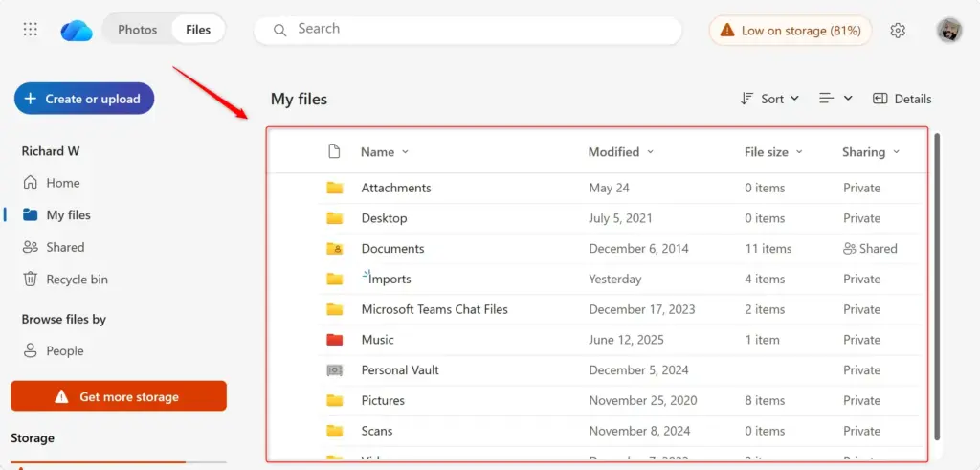
Task: Toggle the Details pane
Action: (x=902, y=99)
